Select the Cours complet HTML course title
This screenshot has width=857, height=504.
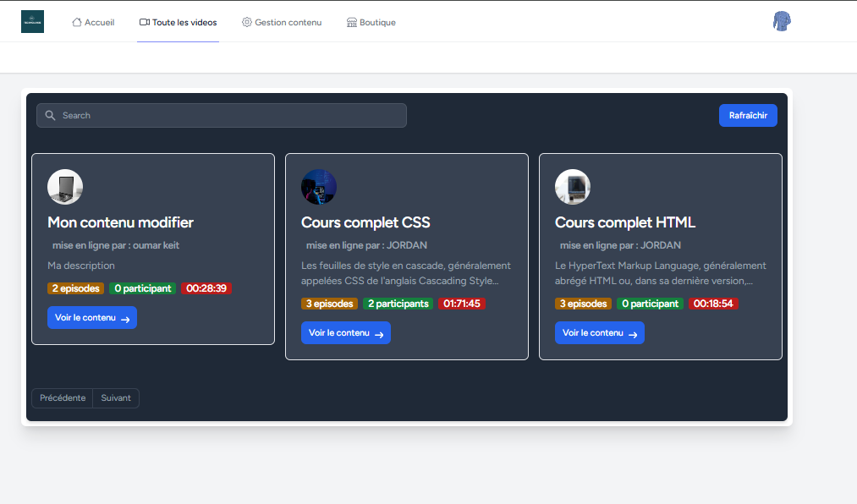coord(624,222)
